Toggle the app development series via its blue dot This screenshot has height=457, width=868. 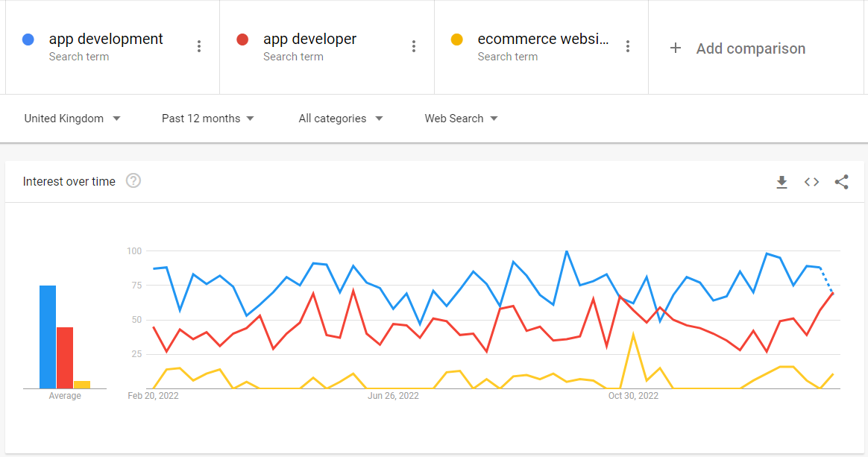click(28, 39)
